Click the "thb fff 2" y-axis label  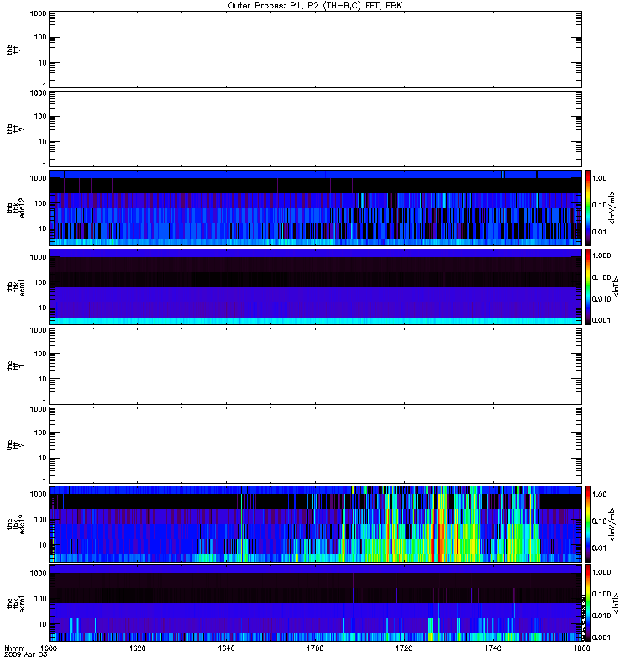[15, 129]
